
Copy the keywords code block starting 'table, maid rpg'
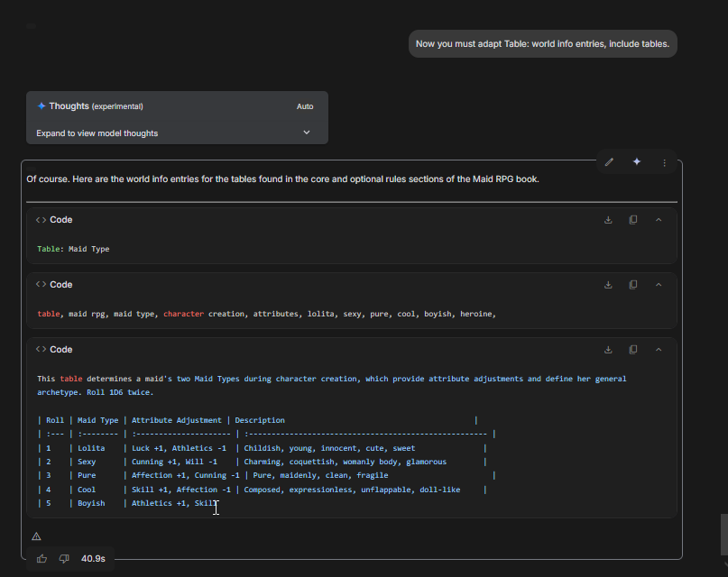pyautogui.click(x=632, y=285)
